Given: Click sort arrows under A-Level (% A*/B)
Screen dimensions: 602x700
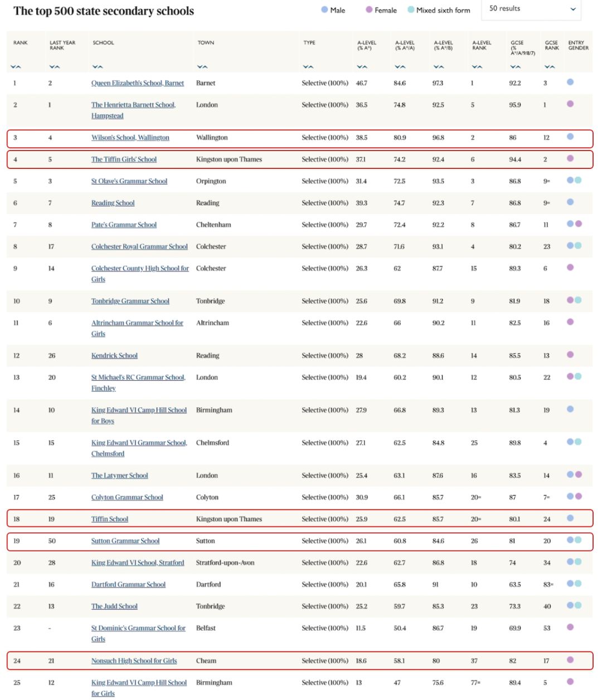Looking at the screenshot, I should tap(439, 67).
